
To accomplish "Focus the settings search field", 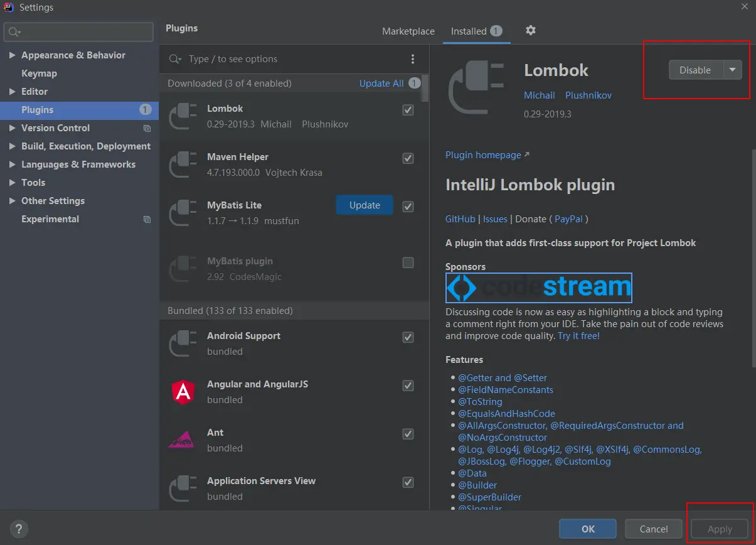I will (x=78, y=32).
